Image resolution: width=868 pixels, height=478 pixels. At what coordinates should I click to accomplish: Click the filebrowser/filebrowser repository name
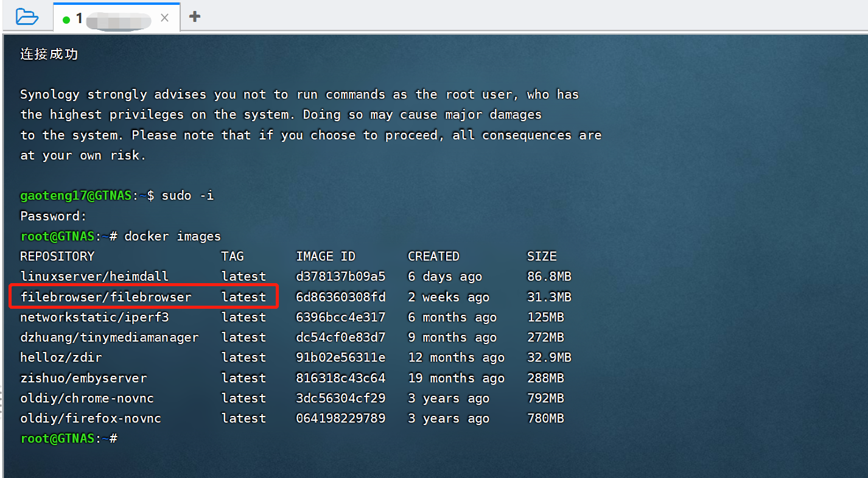tap(106, 297)
